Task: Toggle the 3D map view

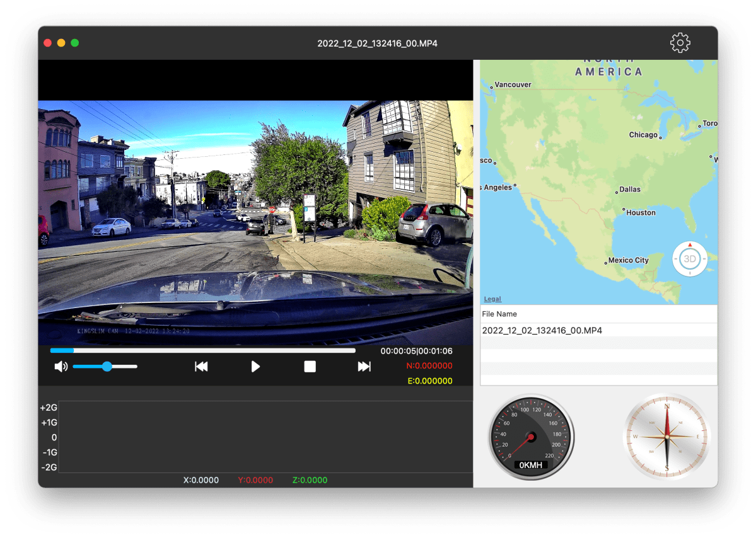Action: [690, 259]
